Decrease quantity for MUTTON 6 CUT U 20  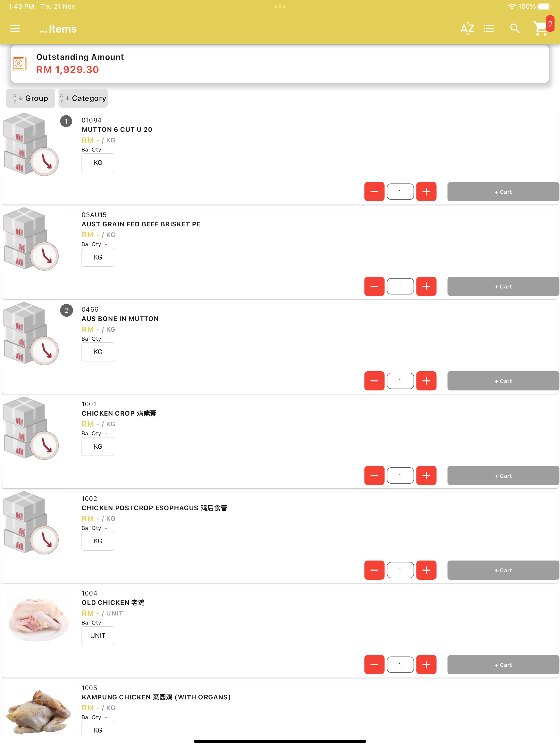[x=374, y=192]
